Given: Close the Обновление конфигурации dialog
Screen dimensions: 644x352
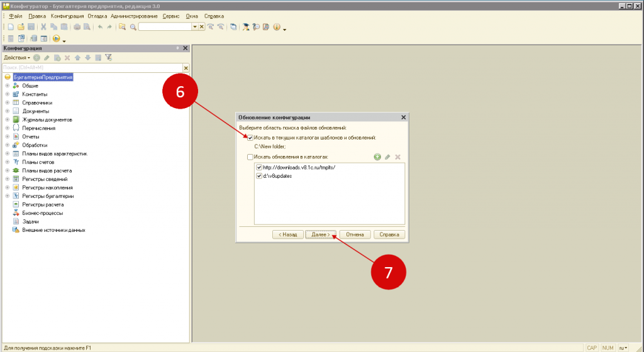Looking at the screenshot, I should coord(403,118).
